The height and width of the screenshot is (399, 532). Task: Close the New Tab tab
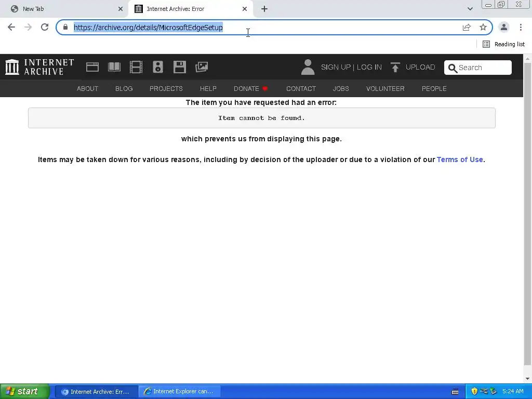[x=121, y=9]
